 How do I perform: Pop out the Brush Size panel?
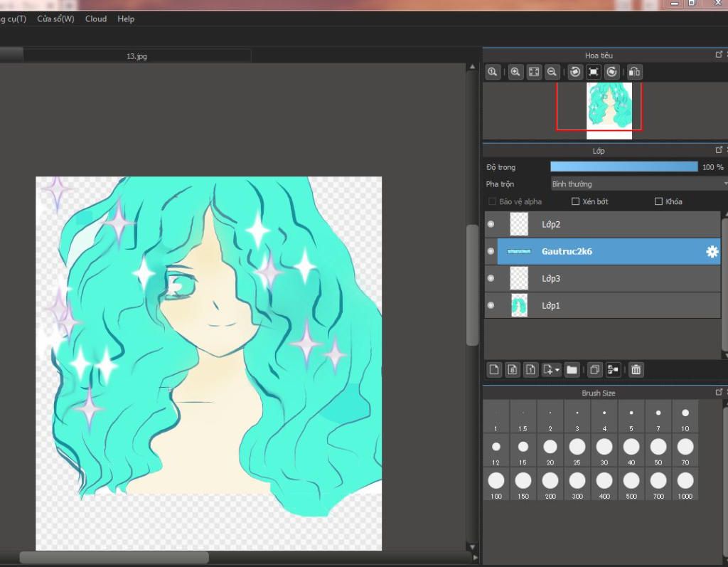[719, 392]
